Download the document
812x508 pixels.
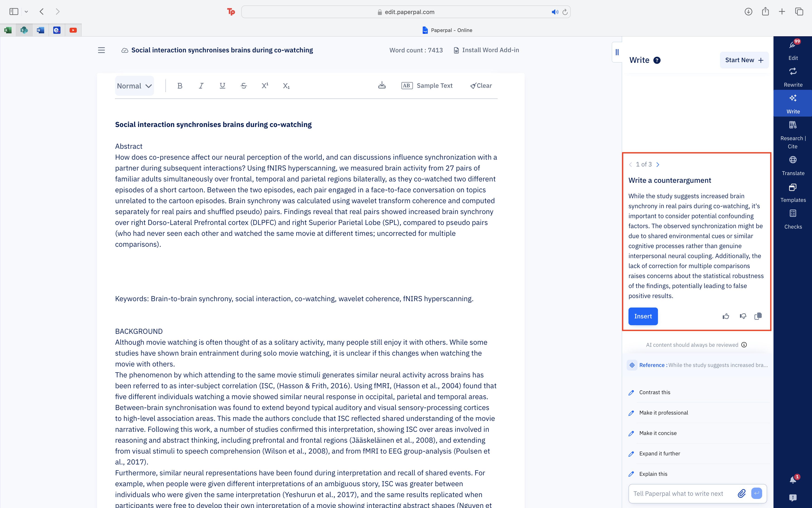click(382, 85)
